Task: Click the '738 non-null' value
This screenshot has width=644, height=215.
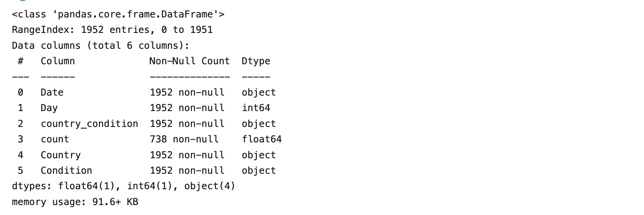Action: (184, 139)
